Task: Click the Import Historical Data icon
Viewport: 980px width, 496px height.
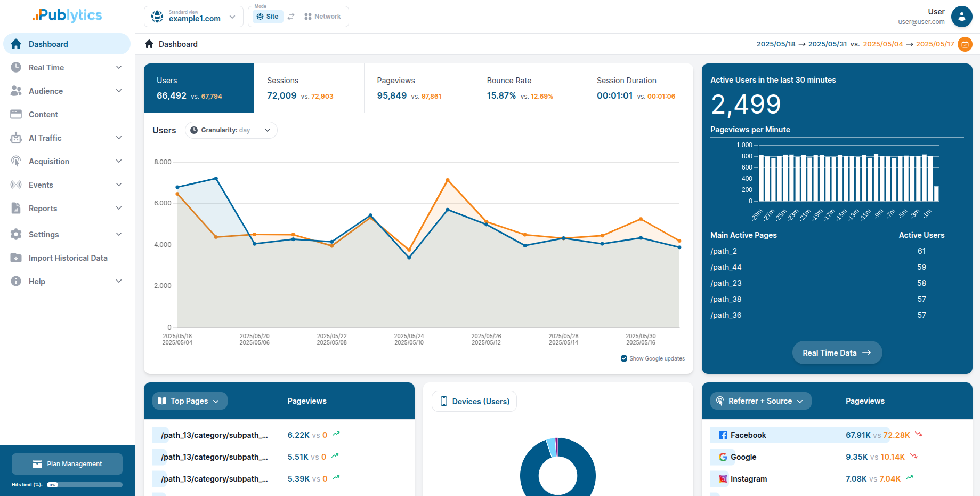Action: tap(16, 258)
